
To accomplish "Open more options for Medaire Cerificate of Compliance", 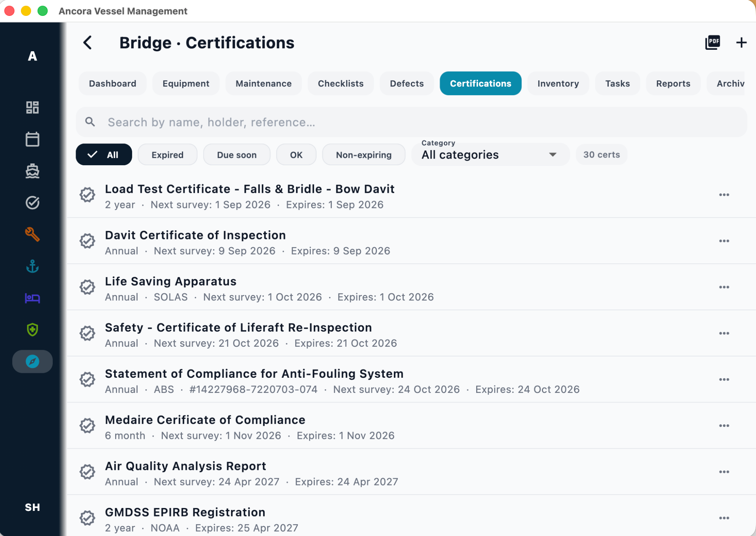I will click(724, 426).
